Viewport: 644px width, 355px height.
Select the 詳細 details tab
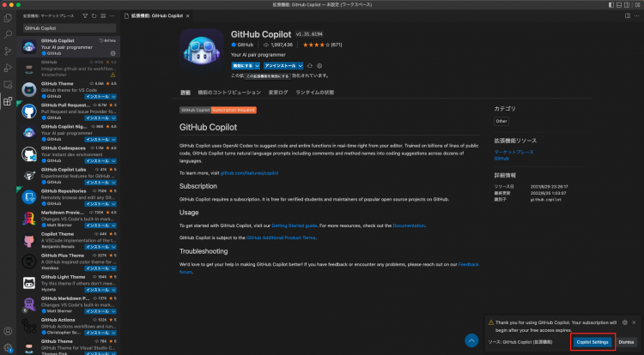[185, 93]
